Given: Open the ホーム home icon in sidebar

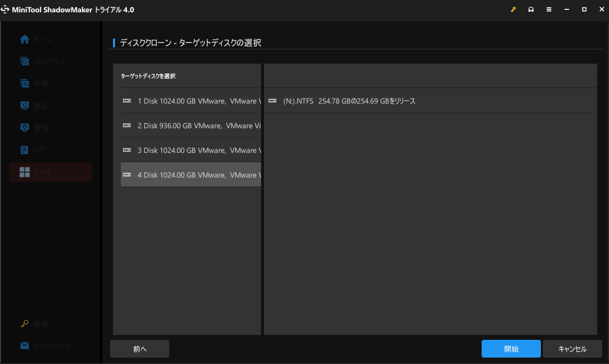Looking at the screenshot, I should [x=25, y=39].
